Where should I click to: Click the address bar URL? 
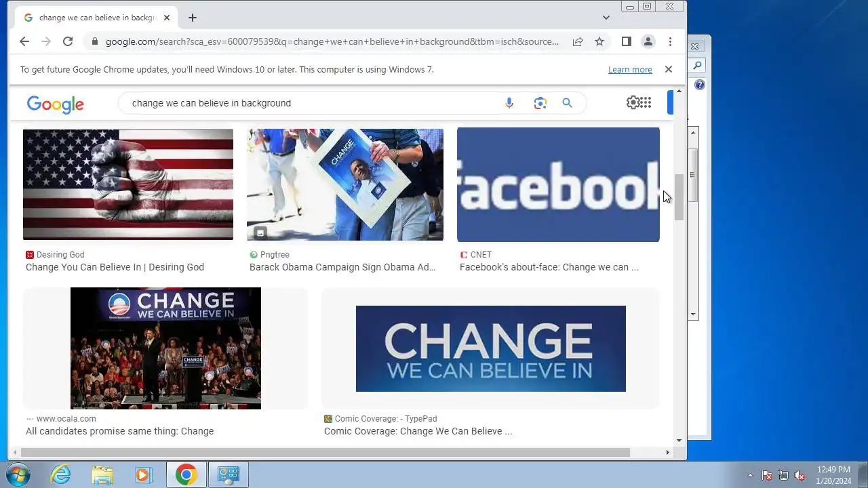332,41
